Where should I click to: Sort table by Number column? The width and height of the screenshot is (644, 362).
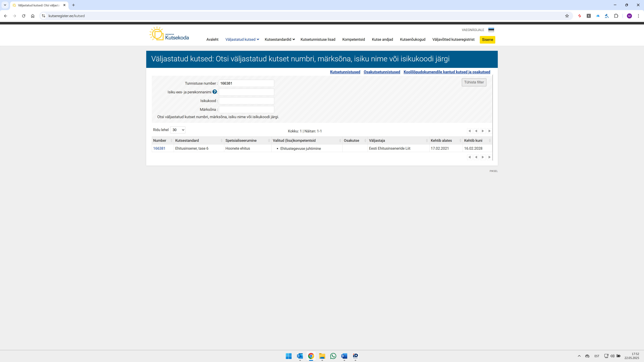(163, 140)
